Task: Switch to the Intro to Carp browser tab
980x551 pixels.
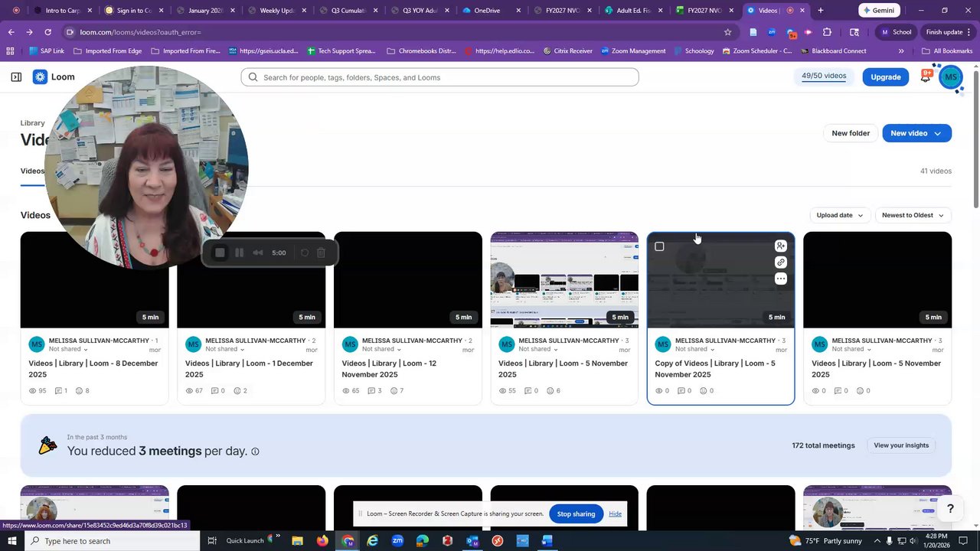Action: click(62, 11)
